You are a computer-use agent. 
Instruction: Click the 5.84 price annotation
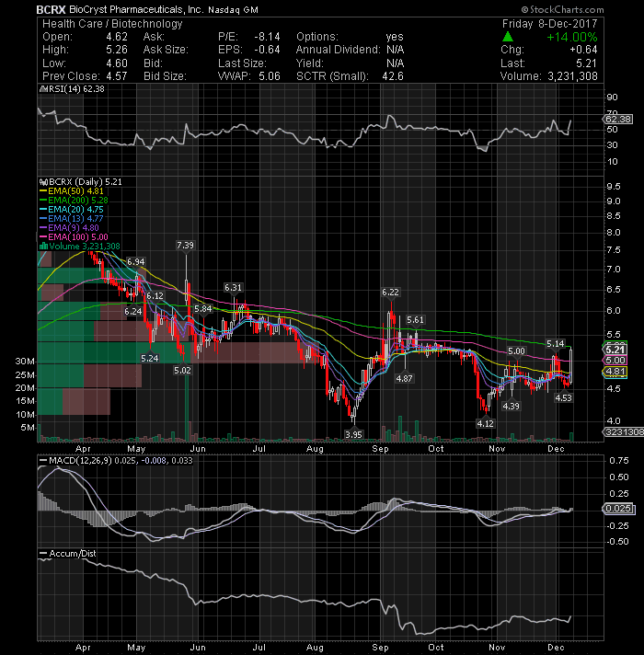point(203,309)
